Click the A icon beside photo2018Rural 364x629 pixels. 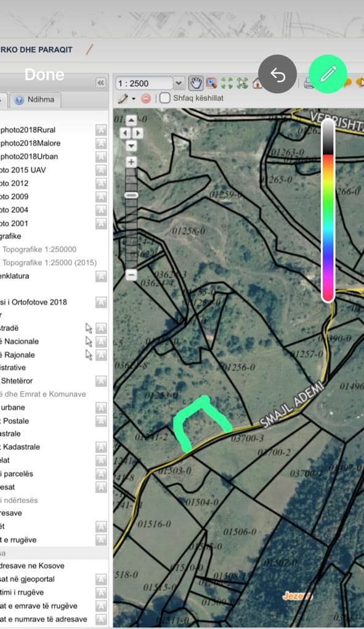point(101,130)
